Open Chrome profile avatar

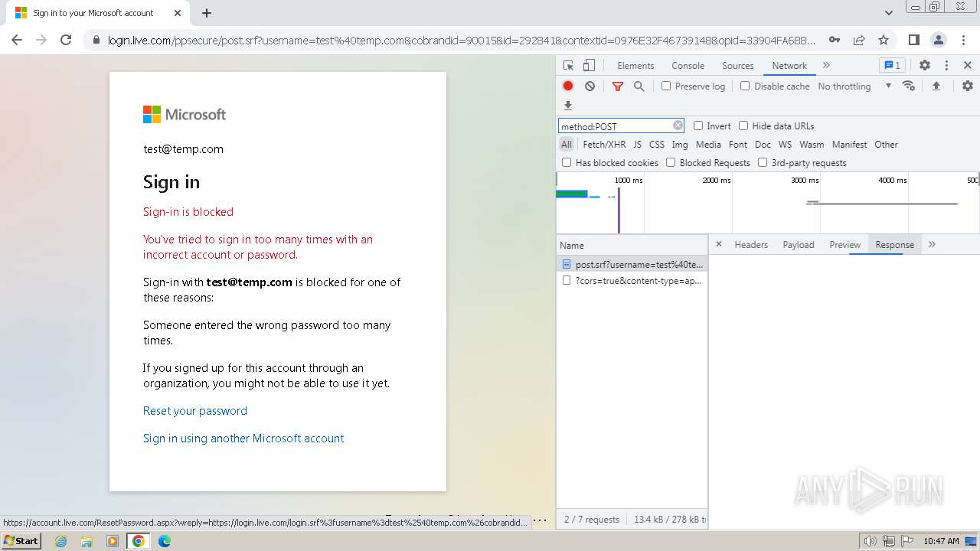coord(939,40)
